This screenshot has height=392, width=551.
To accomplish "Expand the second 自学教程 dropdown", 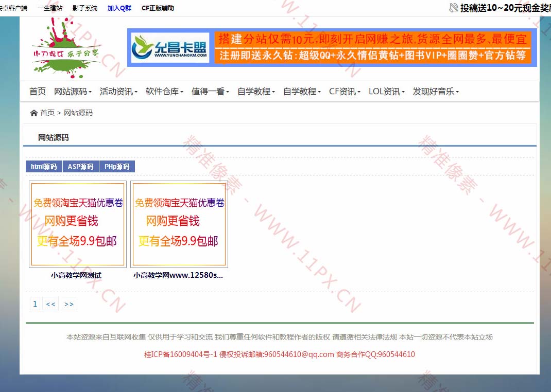I will pyautogui.click(x=302, y=92).
